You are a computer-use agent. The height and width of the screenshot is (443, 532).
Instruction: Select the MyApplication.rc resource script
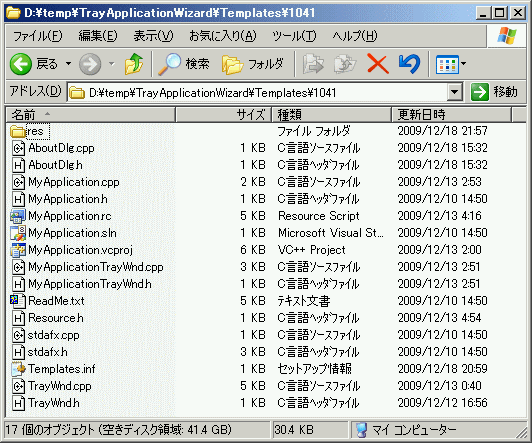click(x=61, y=216)
